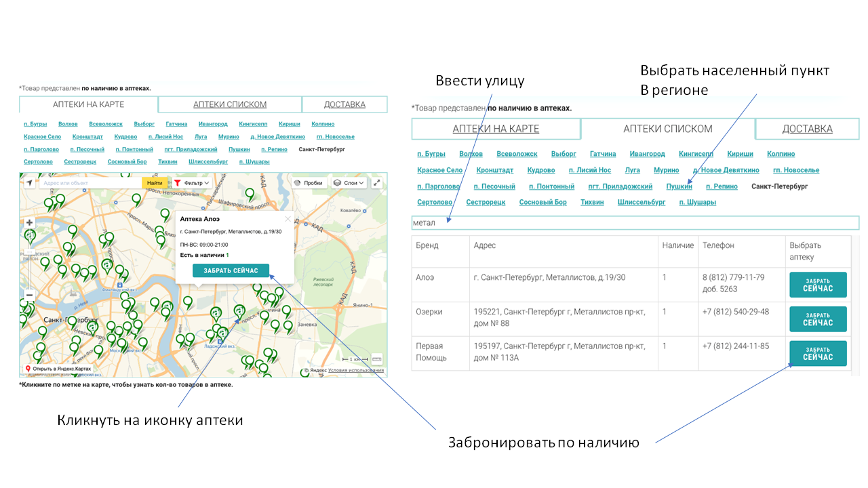Choose Колпино city link above the table
Image resolution: width=868 pixels, height=488 pixels.
[781, 154]
